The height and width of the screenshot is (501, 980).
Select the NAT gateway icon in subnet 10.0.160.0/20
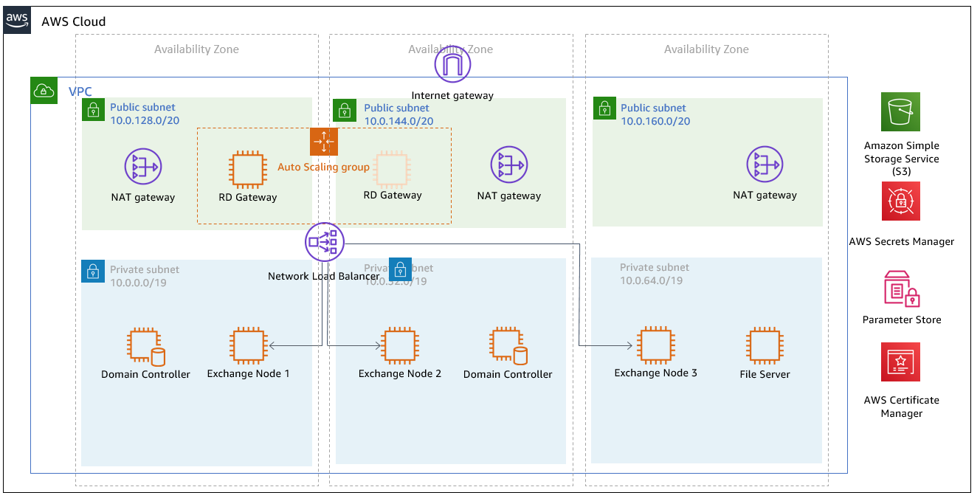[765, 165]
